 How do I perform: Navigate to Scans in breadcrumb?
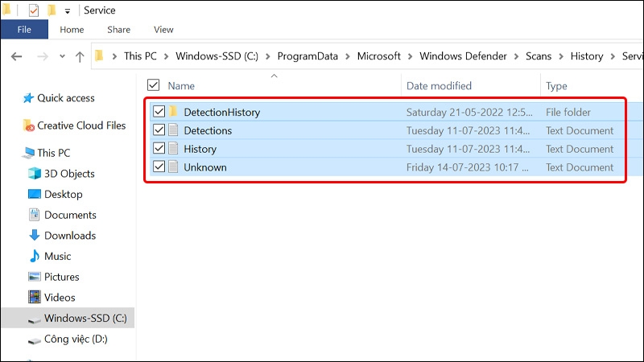[x=539, y=56]
